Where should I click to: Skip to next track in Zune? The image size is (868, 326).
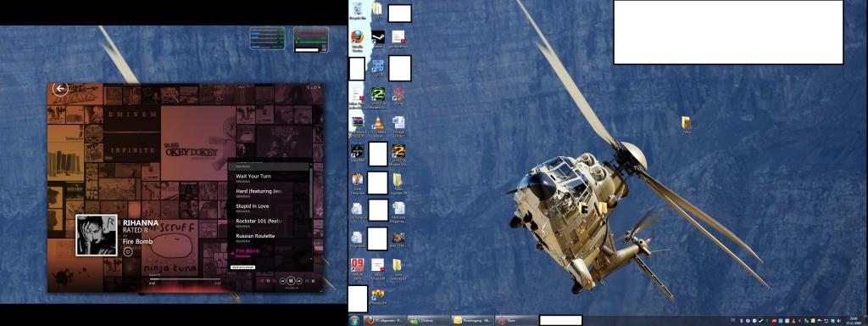(299, 281)
